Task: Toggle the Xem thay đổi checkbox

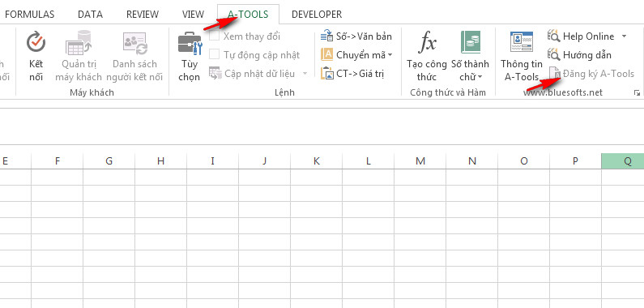Action: click(x=214, y=36)
